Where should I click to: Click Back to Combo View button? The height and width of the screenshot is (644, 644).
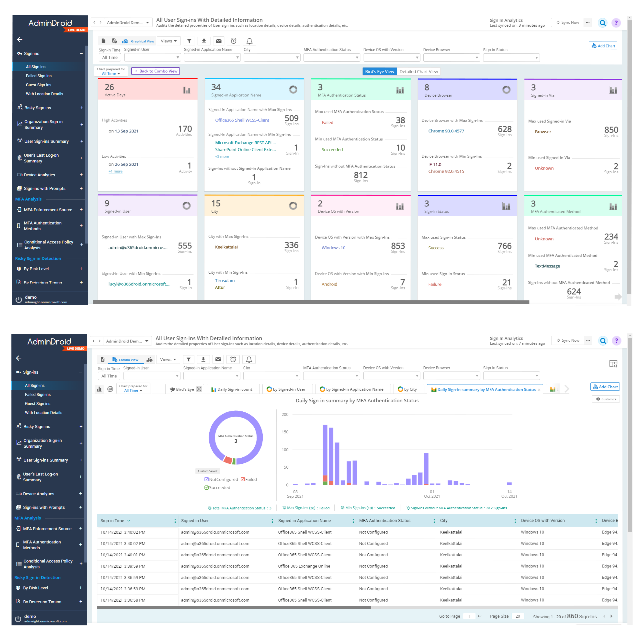(x=156, y=71)
